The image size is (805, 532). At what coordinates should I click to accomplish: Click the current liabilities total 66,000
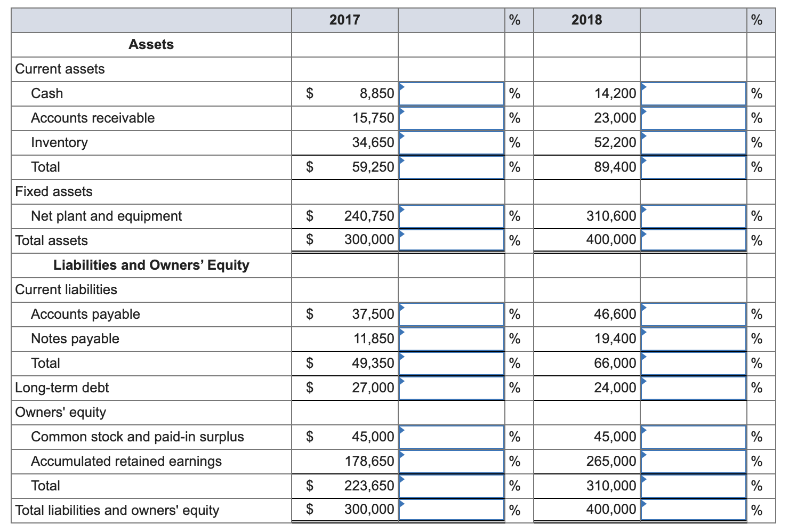[x=615, y=364]
